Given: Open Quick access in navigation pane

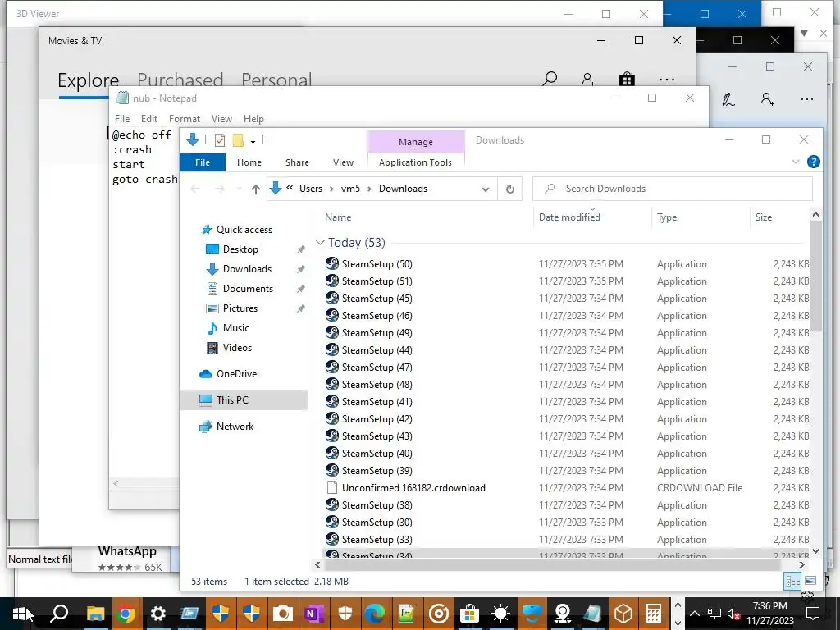Looking at the screenshot, I should [244, 230].
